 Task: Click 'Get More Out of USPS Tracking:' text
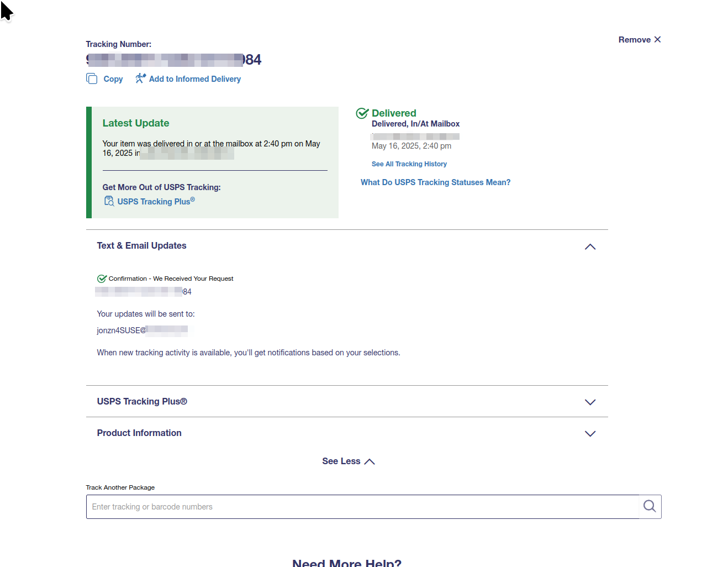tap(161, 187)
